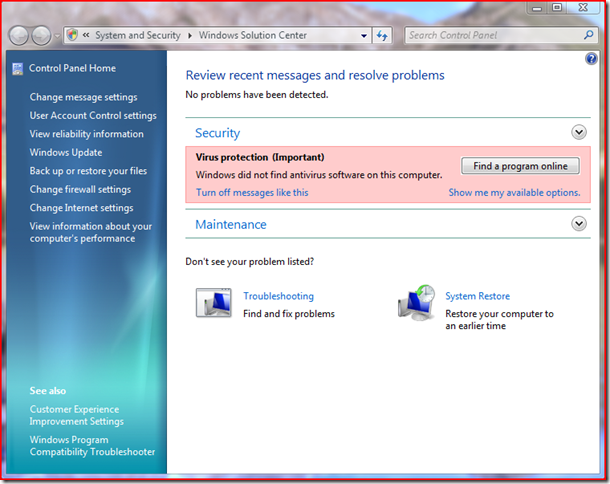View information about your computer's performance
This screenshot has width=610, height=484.
(x=91, y=232)
